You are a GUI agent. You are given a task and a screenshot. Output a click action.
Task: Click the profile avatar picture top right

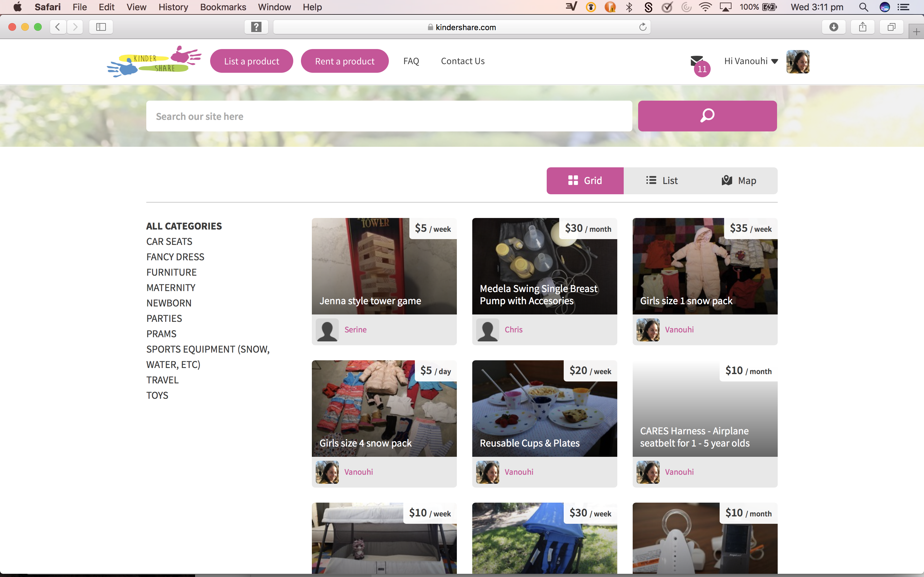point(798,62)
